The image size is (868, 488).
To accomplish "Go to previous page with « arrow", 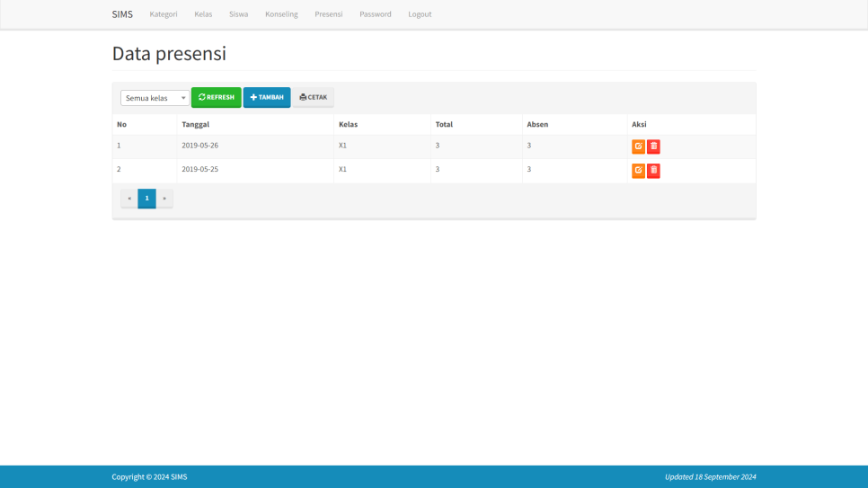I will (x=129, y=199).
